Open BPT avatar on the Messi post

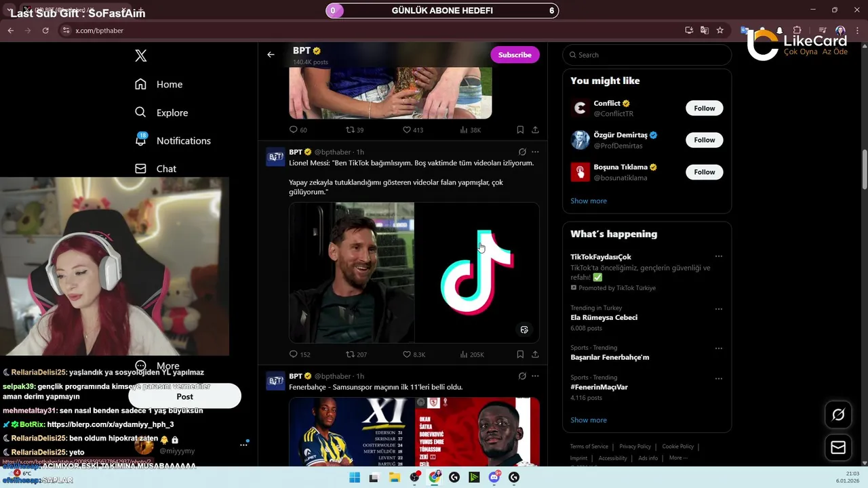coord(275,157)
